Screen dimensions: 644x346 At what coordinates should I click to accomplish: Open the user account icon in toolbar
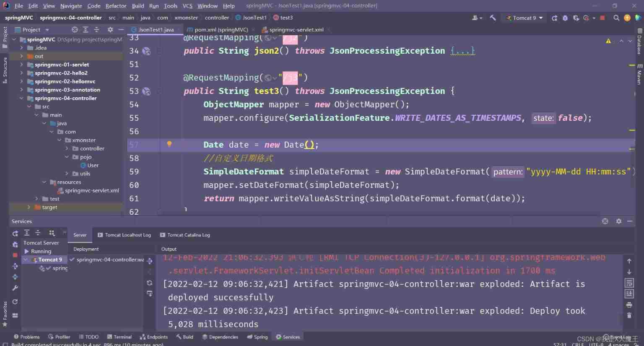point(477,18)
